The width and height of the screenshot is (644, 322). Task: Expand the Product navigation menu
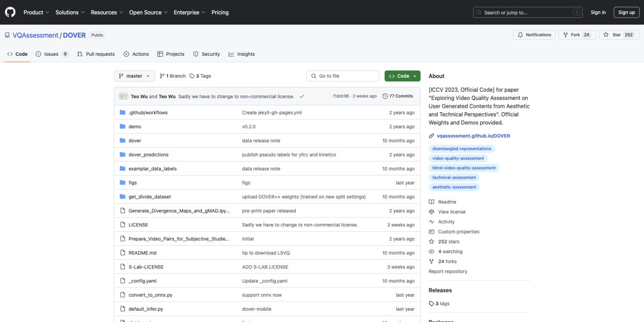[x=36, y=12]
